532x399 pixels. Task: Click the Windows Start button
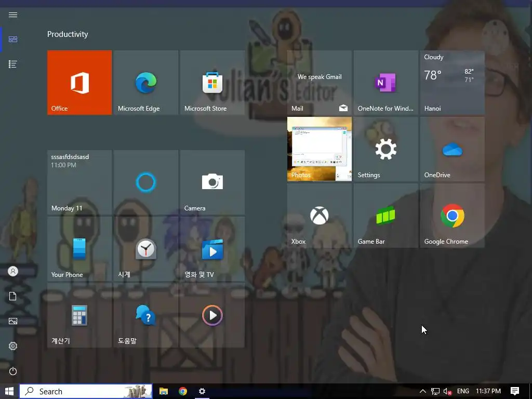[x=9, y=391]
